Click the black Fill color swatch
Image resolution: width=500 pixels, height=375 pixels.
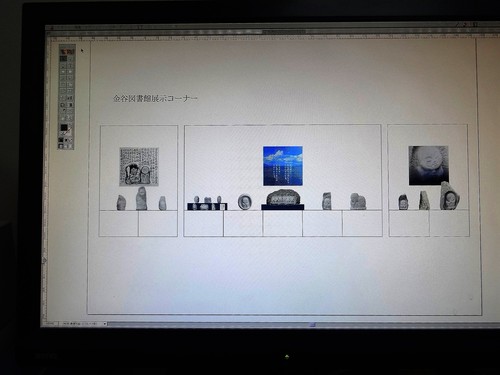point(64,127)
